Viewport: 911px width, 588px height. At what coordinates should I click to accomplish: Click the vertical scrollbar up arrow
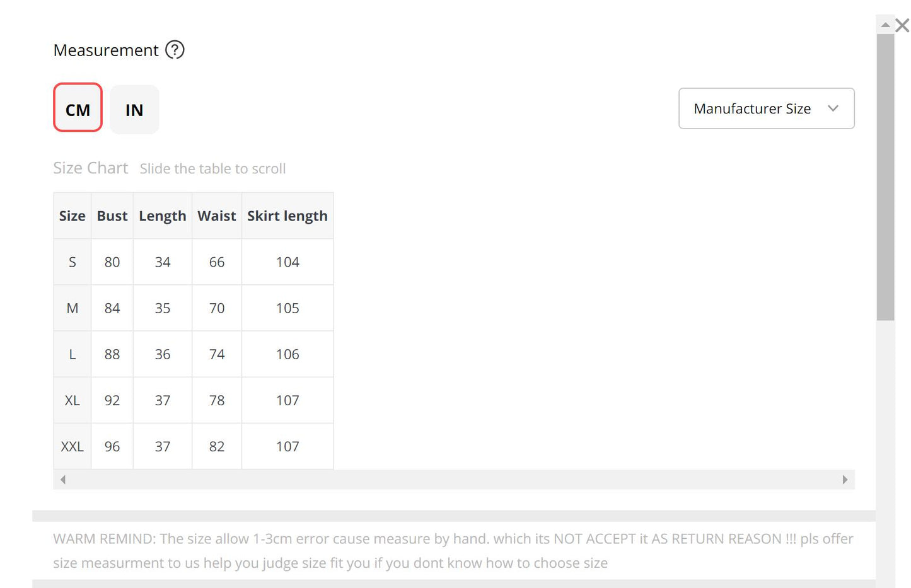click(885, 25)
